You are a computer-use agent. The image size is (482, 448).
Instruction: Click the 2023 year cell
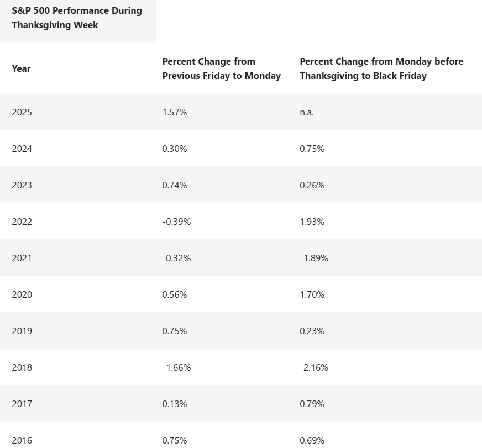(22, 185)
